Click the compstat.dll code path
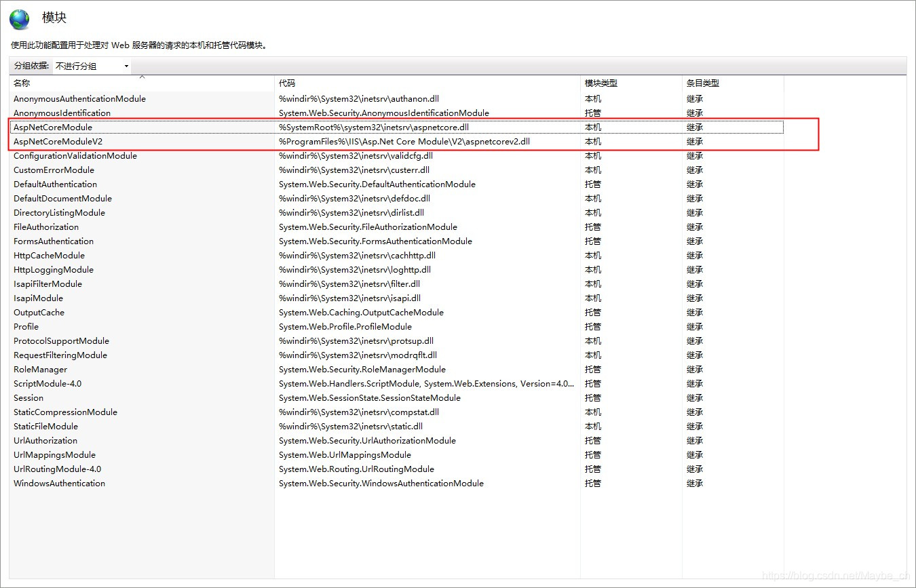This screenshot has height=588, width=916. click(359, 412)
